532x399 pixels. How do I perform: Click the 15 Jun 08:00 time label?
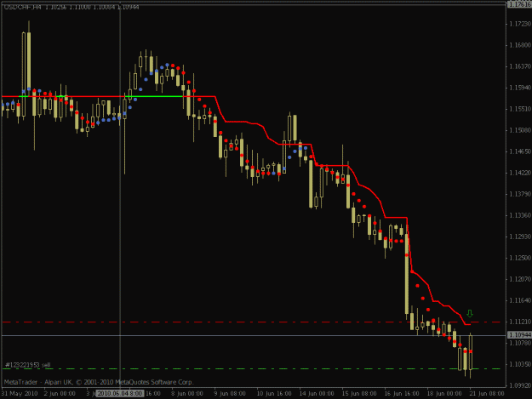click(359, 394)
